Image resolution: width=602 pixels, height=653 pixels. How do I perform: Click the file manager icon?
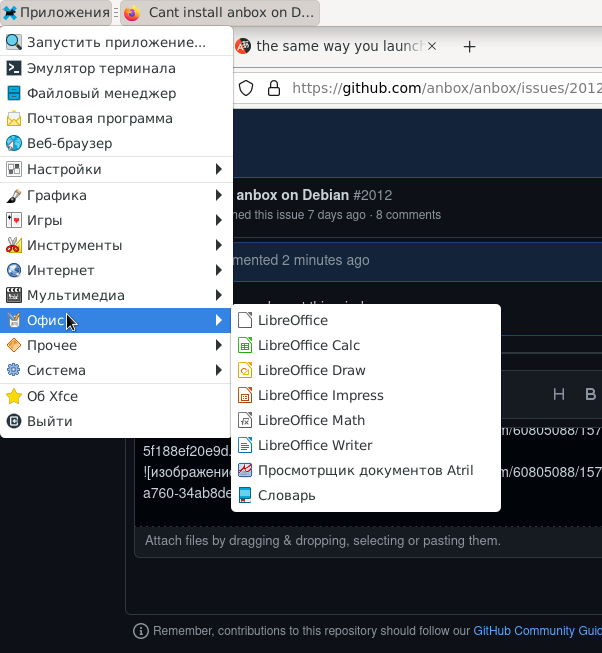pos(14,93)
